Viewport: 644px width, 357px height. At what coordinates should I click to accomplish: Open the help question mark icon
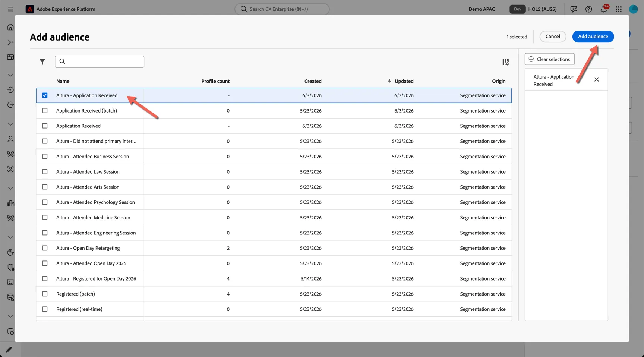coord(588,9)
